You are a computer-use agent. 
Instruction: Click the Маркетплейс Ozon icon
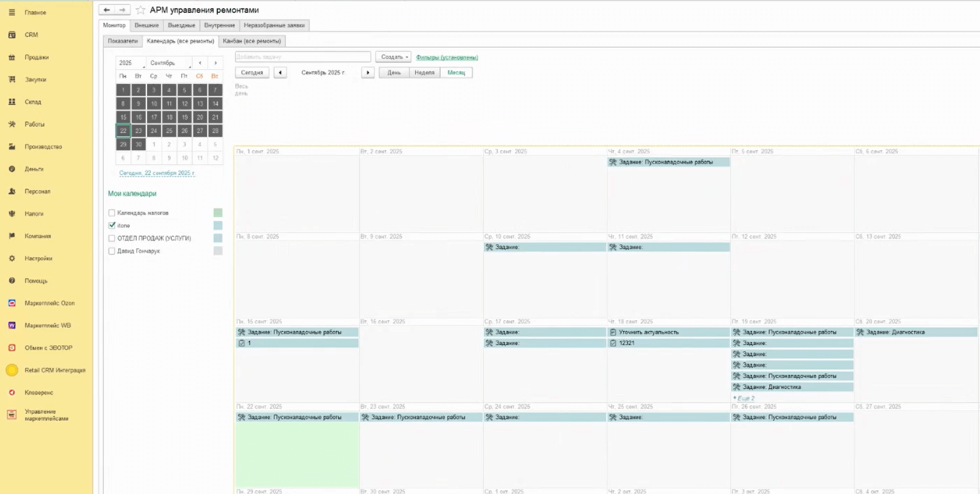point(12,303)
